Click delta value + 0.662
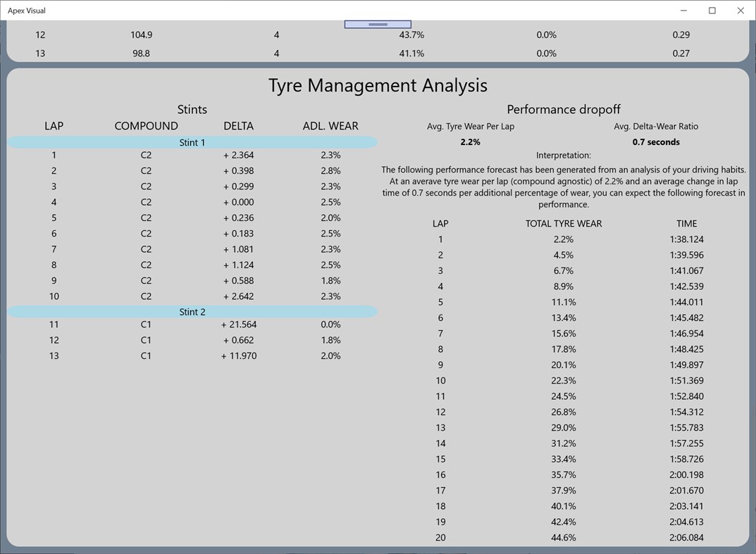Viewport: 756px width, 554px height. (x=239, y=340)
